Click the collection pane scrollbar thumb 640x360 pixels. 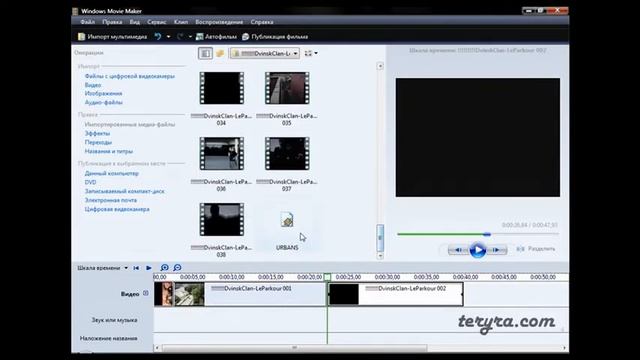point(380,238)
